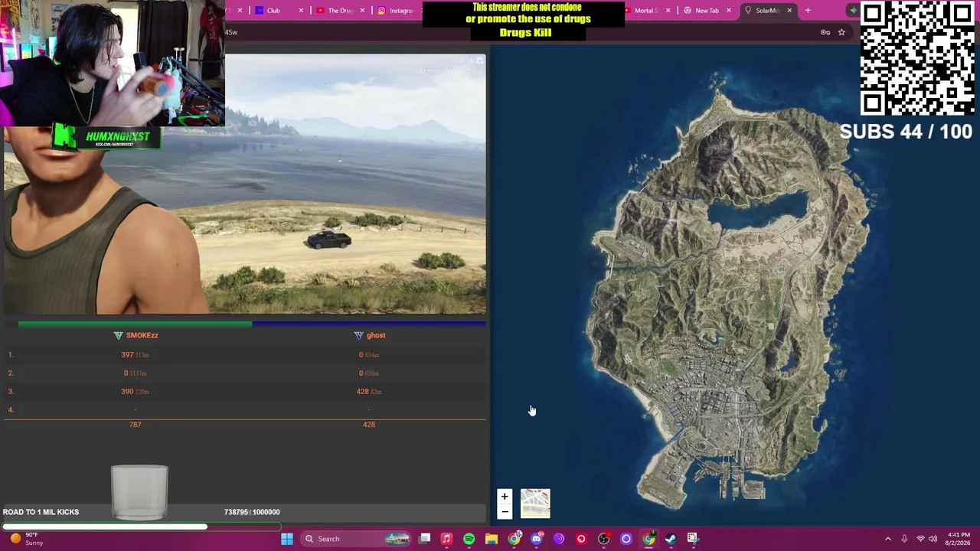The height and width of the screenshot is (551, 980).
Task: Click the microphone tray icon
Action: click(x=904, y=539)
